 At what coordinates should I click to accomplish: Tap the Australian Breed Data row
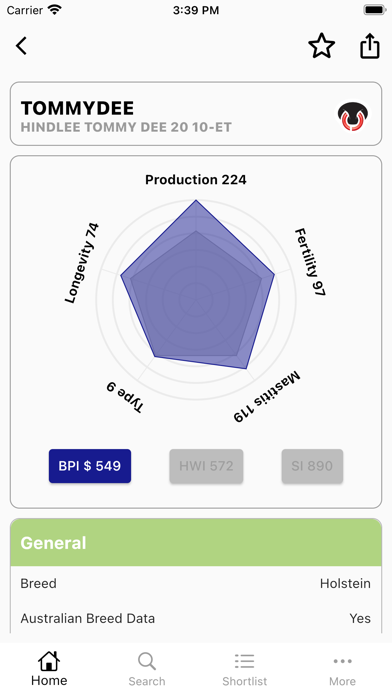click(196, 618)
